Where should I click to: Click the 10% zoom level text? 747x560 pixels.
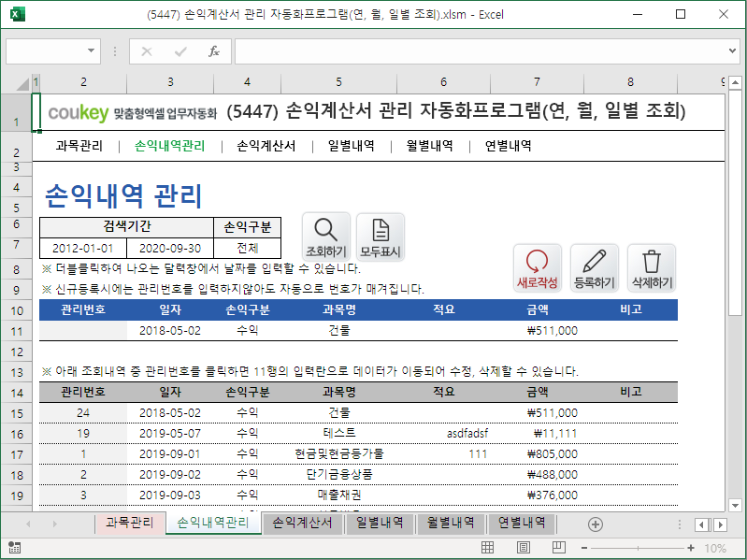715,548
